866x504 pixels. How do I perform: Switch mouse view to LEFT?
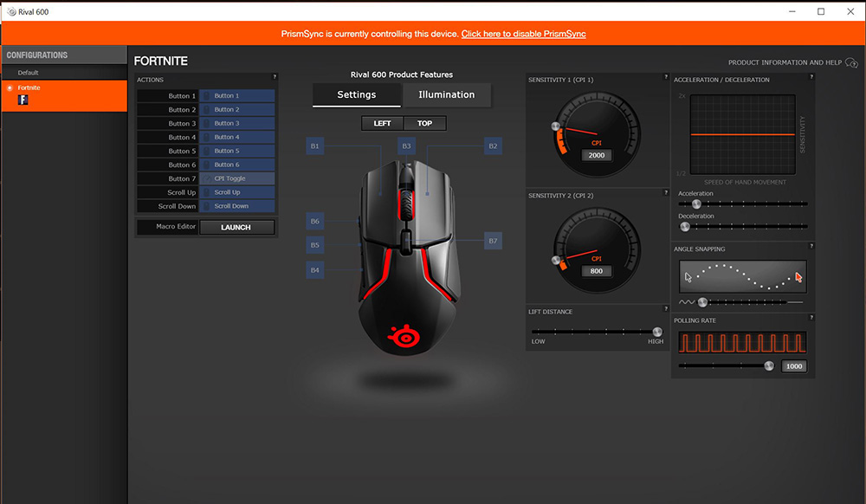click(382, 123)
